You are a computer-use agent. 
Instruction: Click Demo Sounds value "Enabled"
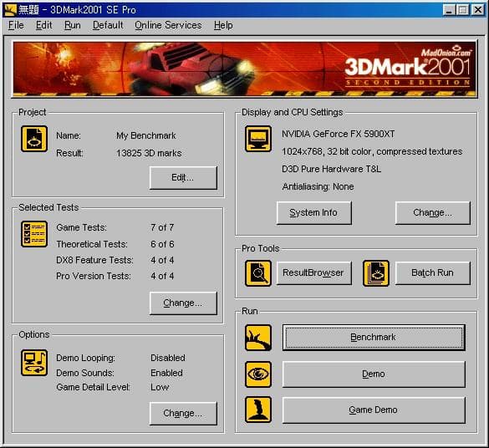166,373
